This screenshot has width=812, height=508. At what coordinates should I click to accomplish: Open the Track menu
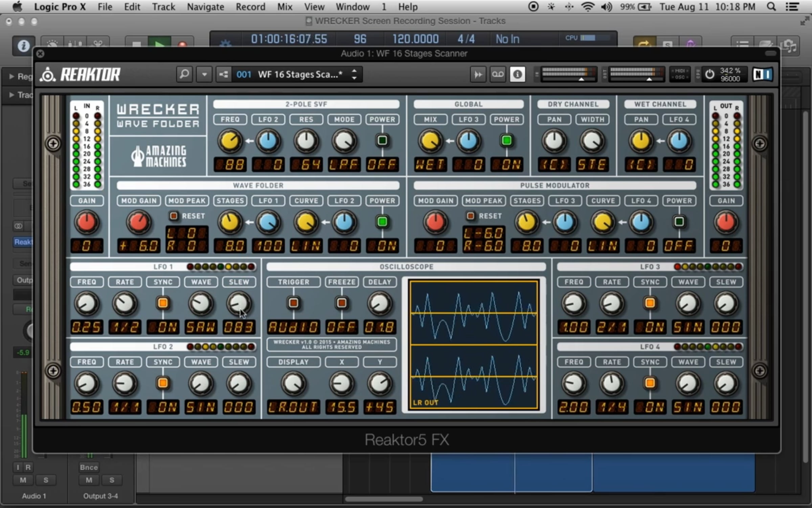[x=163, y=6]
